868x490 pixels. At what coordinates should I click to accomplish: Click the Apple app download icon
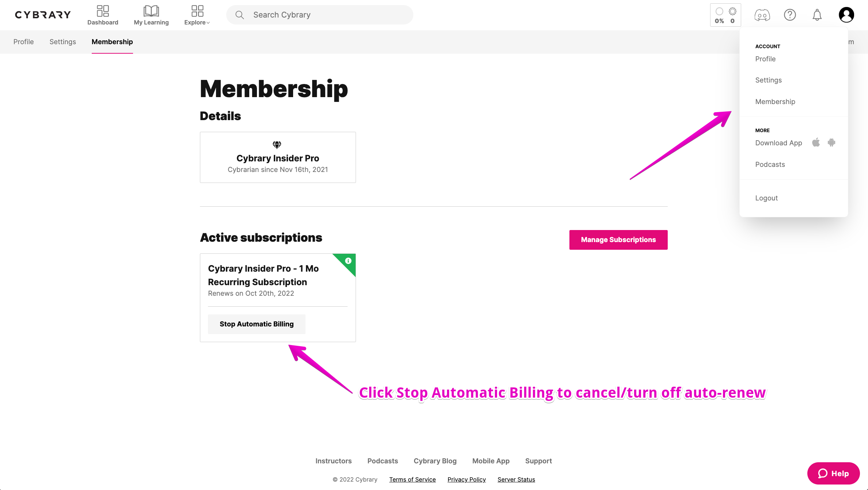[816, 142]
